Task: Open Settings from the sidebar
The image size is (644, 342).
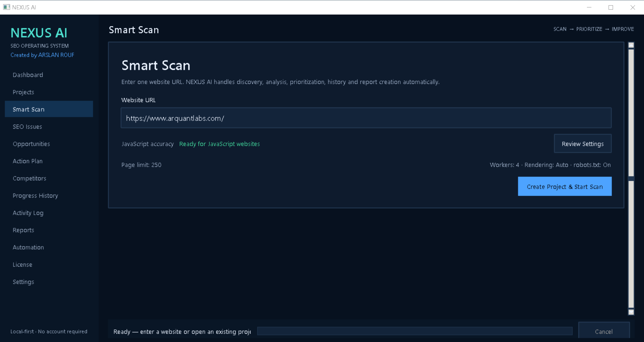Action: [49, 282]
